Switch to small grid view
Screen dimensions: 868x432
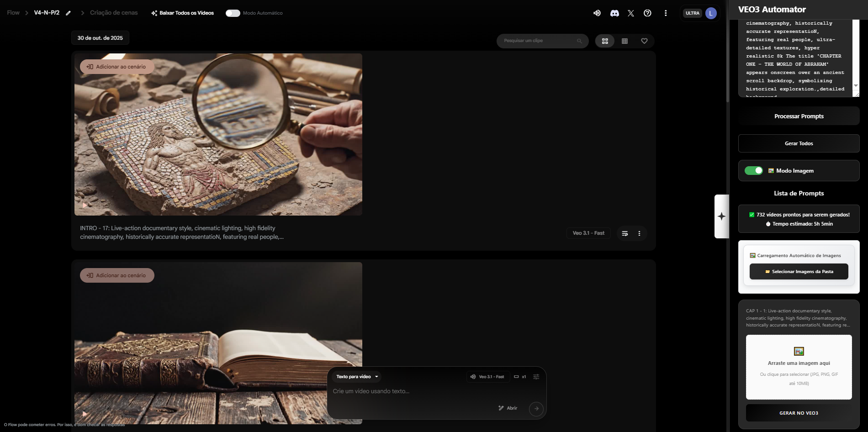(625, 41)
